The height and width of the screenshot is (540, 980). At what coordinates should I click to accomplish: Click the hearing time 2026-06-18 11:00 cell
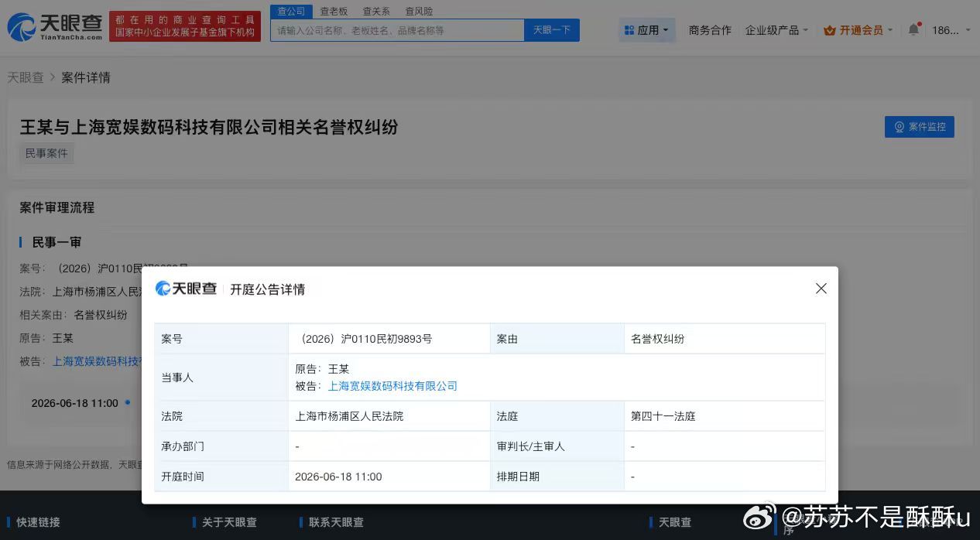pos(389,477)
